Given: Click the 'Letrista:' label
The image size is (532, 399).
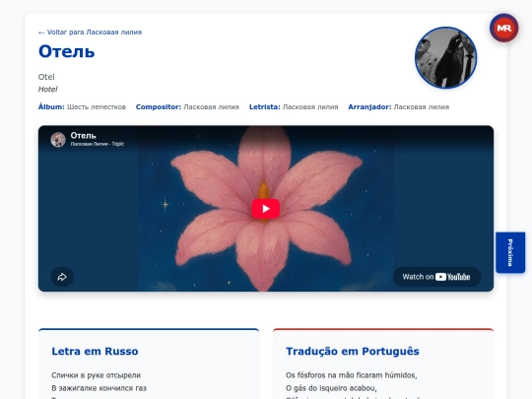Looking at the screenshot, I should (x=265, y=106).
